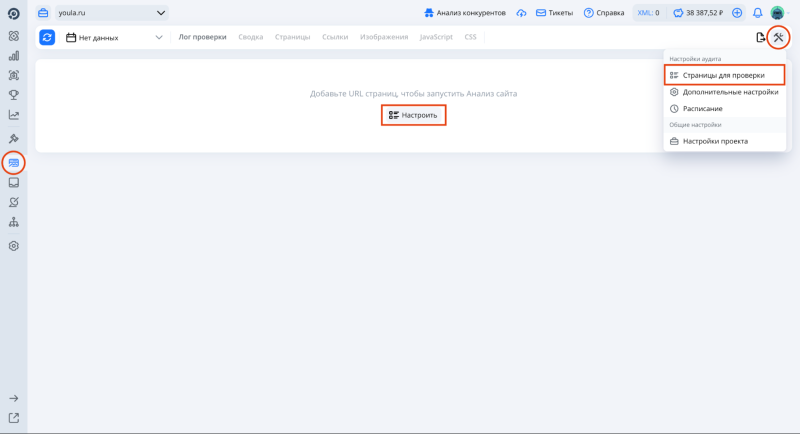800x434 pixels.
Task: Switch to the 'Сводка' tab
Action: coord(250,37)
